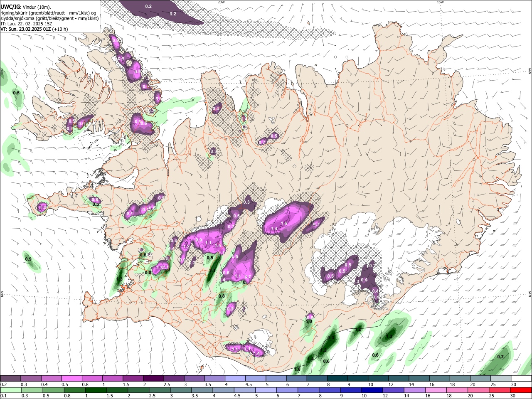Click the 'VT: Sun. 23.02.2025 01Z' valid time
This screenshot has height=399, width=532.
(x=26, y=29)
